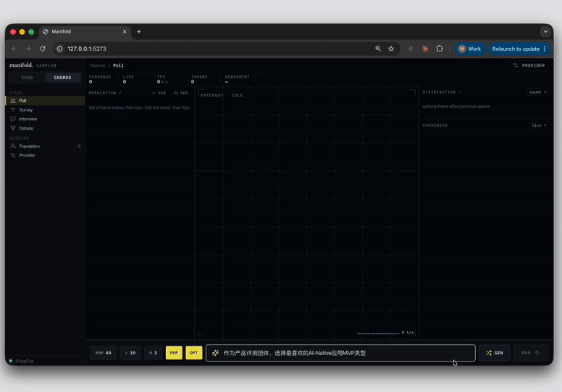The height and width of the screenshot is (392, 562).
Task: Open the Population session icon
Action: click(x=13, y=146)
